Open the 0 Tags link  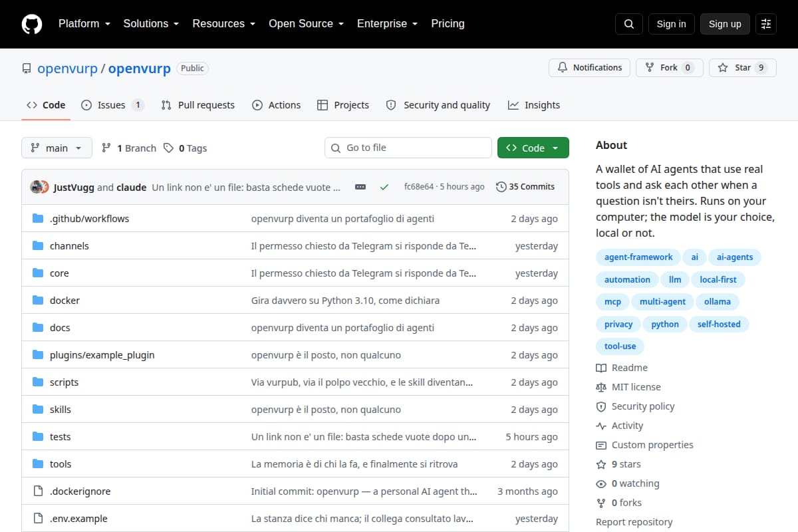pos(186,148)
